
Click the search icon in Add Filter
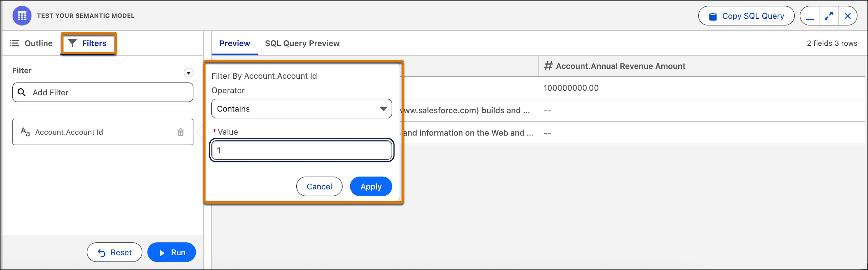point(21,92)
